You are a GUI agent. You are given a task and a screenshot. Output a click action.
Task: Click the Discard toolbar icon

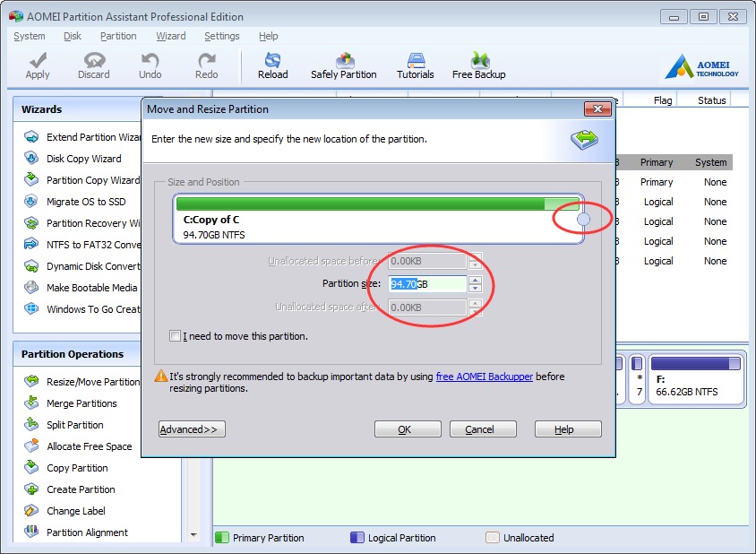(x=93, y=64)
